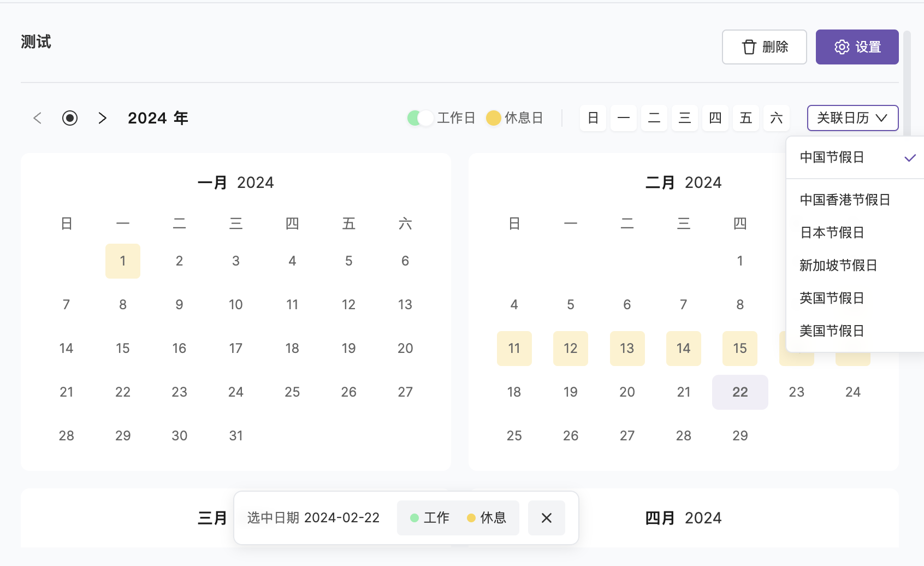This screenshot has height=566, width=924.
Task: Mark selected date as 工作
Action: (430, 518)
